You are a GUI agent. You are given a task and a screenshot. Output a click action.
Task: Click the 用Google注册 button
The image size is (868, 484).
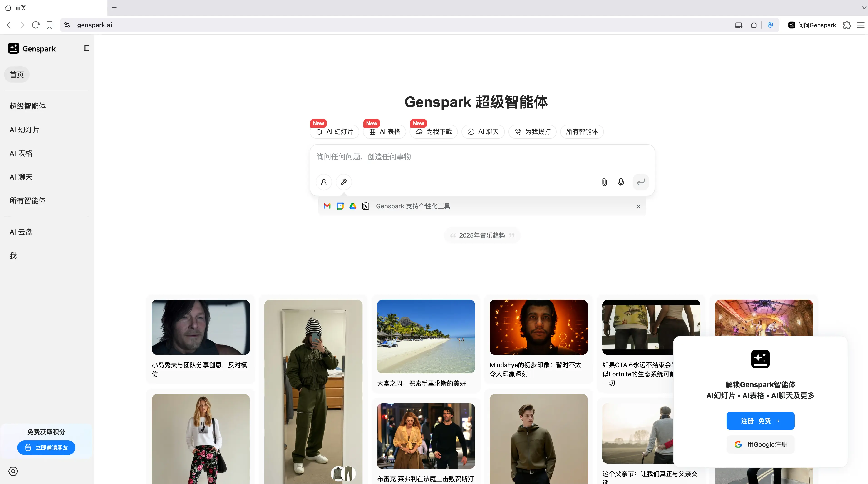[760, 444]
